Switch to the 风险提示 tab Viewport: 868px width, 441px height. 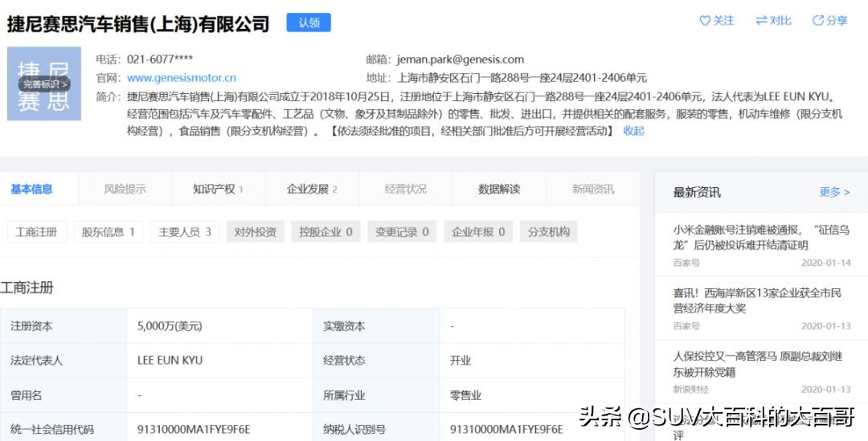click(125, 190)
